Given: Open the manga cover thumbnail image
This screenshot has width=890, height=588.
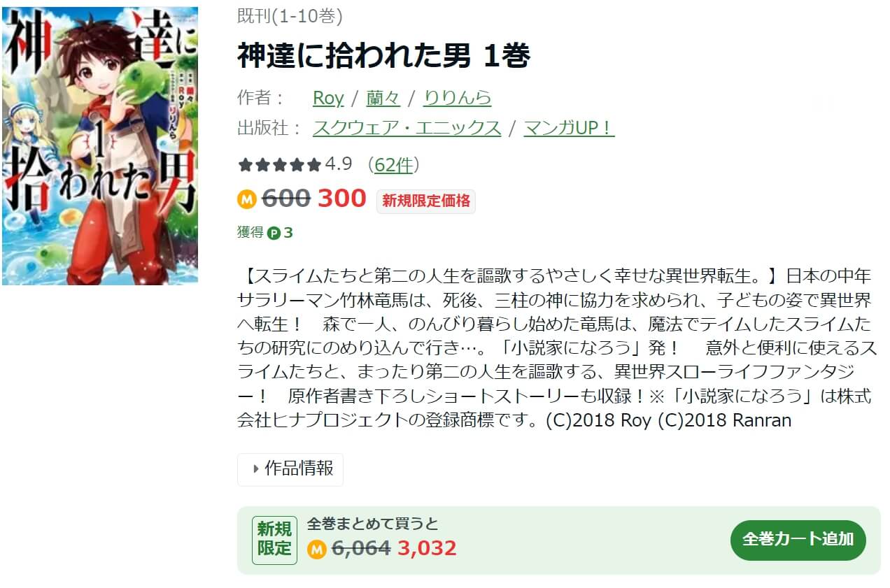Looking at the screenshot, I should pyautogui.click(x=99, y=145).
